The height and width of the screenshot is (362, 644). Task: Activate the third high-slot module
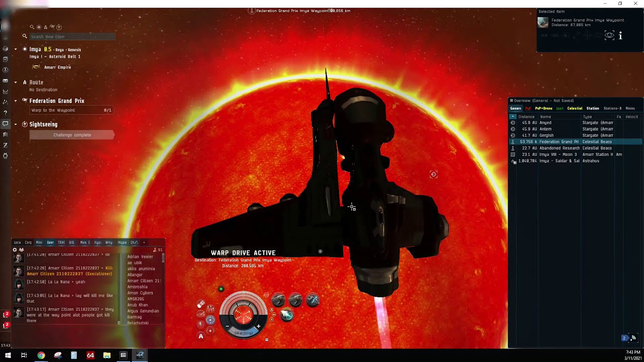[x=312, y=300]
